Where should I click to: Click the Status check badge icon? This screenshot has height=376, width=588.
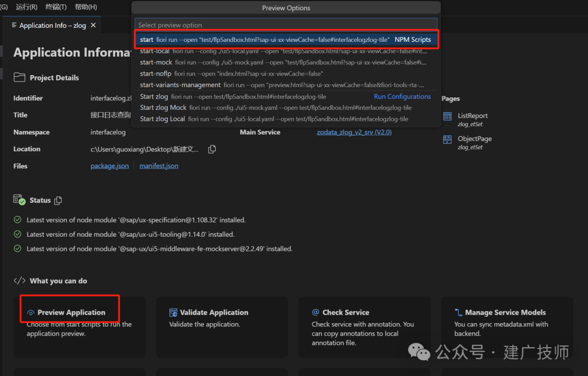pos(19,200)
